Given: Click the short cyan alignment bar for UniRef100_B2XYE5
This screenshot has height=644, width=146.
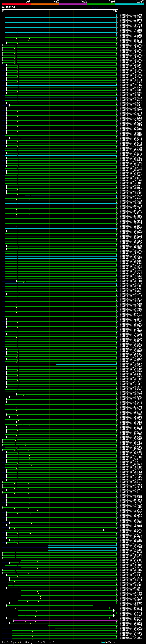Looking at the screenshot, I should pos(87,364).
